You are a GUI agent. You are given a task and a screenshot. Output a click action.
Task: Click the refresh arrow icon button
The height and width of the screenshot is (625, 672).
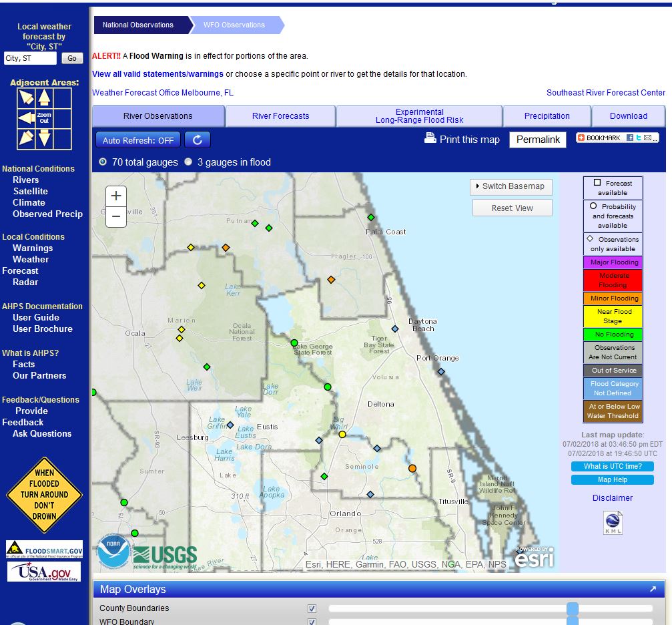tap(198, 140)
